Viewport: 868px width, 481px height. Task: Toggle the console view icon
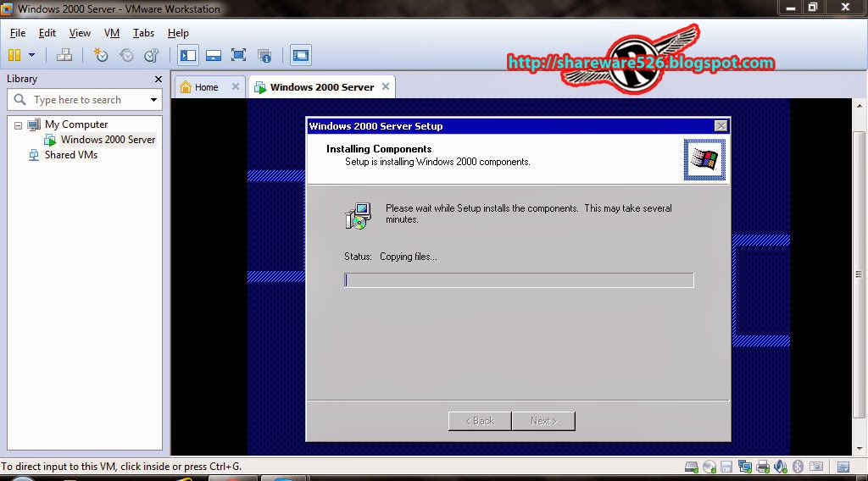click(x=301, y=55)
